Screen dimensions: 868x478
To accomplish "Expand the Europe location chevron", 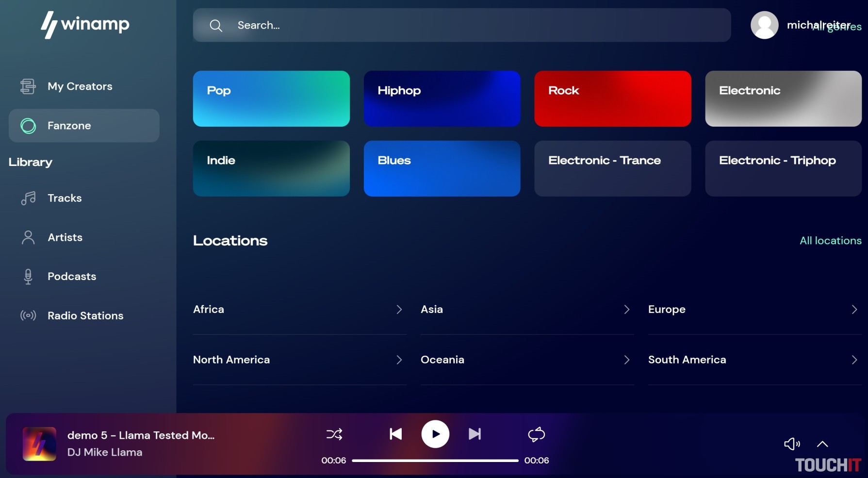I will pos(854,310).
